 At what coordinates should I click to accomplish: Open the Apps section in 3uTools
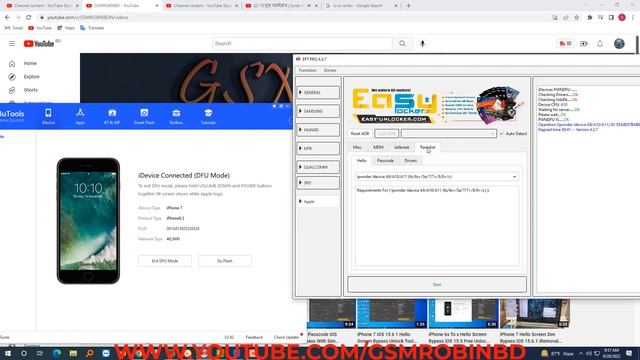[80, 116]
